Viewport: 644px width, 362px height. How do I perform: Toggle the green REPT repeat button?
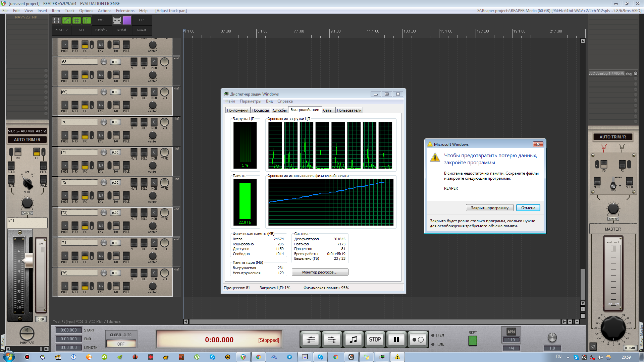pos(472,341)
